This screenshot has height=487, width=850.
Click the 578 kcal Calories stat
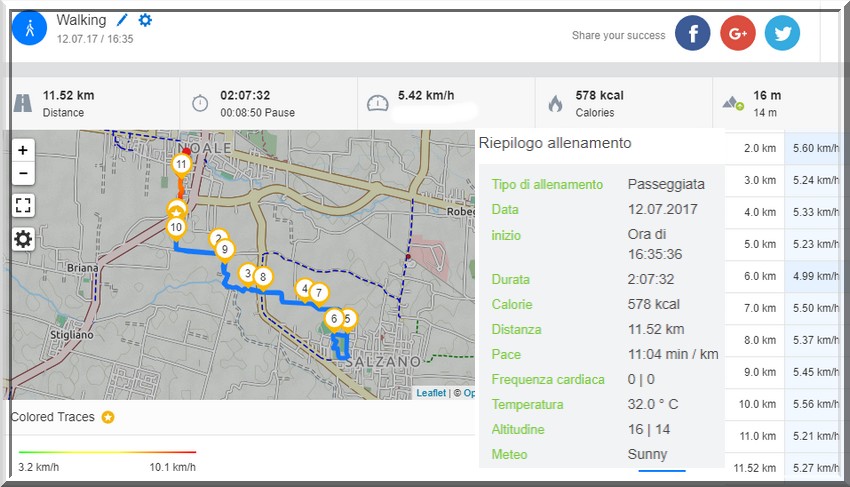click(x=598, y=103)
